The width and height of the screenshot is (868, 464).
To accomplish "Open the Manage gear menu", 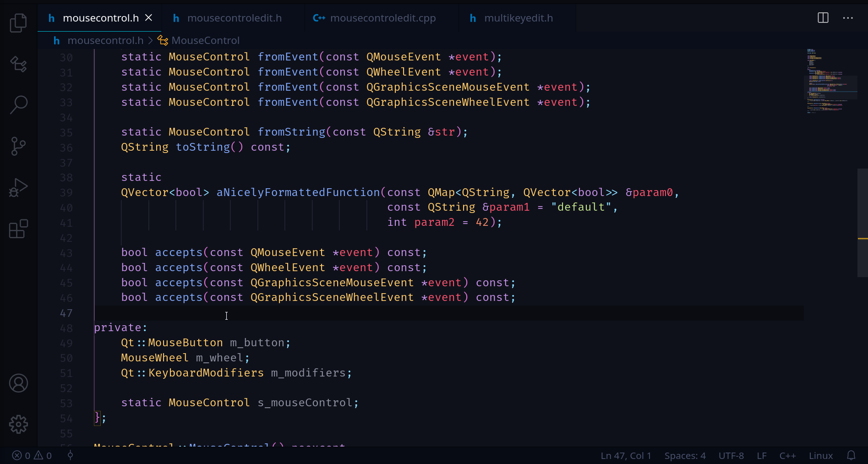I will [x=18, y=424].
